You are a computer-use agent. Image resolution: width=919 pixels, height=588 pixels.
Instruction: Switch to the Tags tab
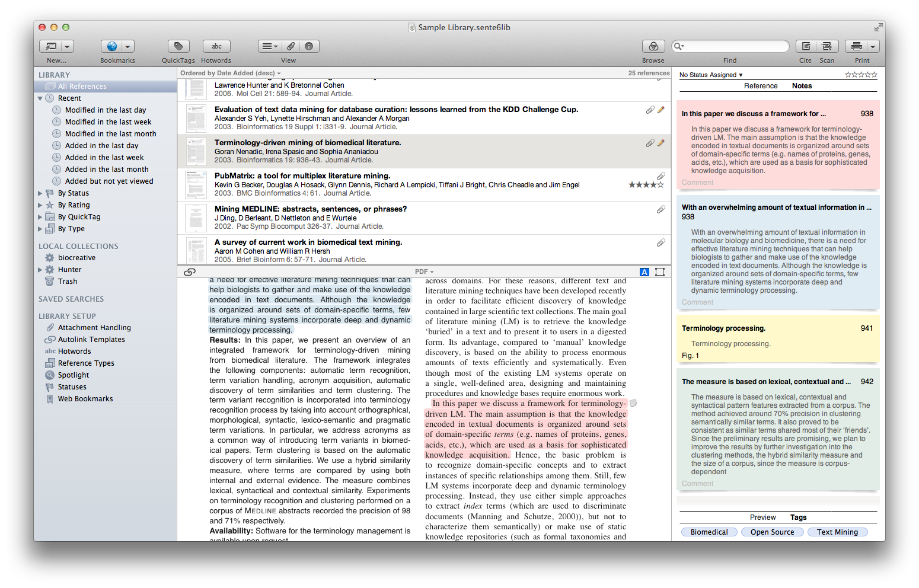799,517
